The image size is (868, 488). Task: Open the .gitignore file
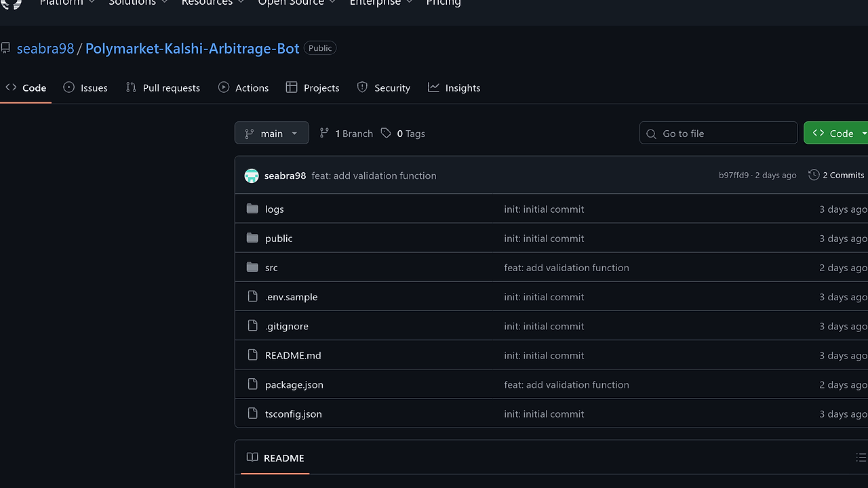point(286,326)
